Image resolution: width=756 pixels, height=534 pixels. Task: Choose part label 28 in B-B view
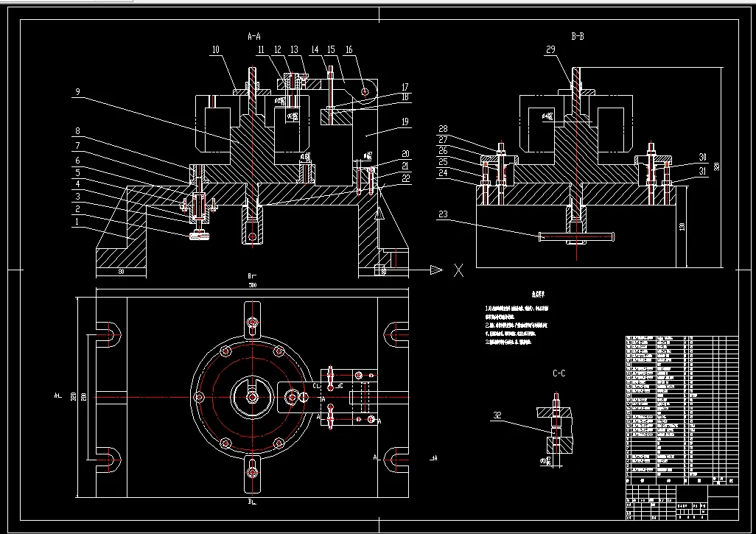[443, 129]
